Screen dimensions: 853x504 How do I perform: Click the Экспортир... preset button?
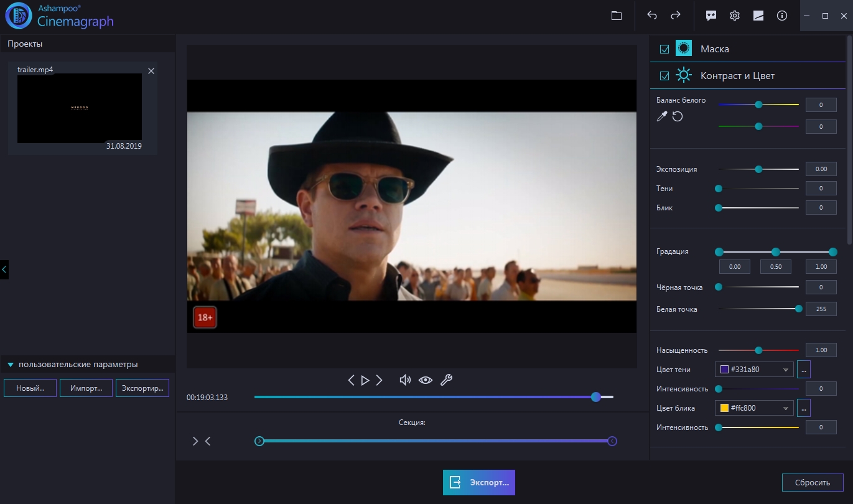[142, 388]
